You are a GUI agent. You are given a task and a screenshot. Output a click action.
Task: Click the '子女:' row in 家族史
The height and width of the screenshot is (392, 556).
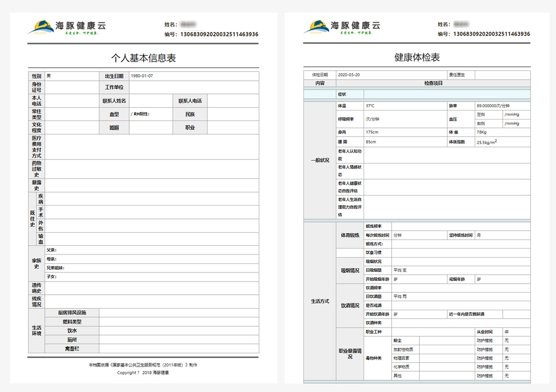pos(152,277)
